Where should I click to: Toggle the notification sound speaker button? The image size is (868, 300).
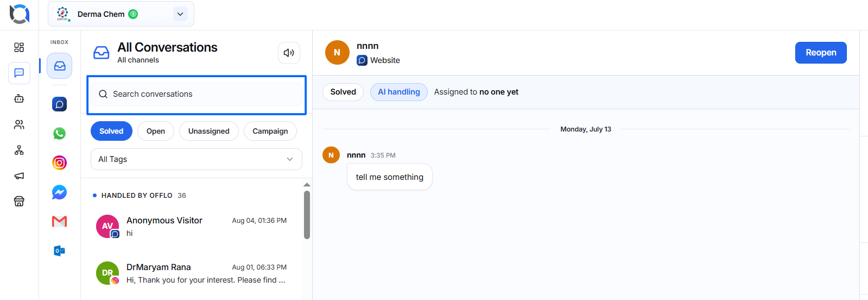[289, 53]
